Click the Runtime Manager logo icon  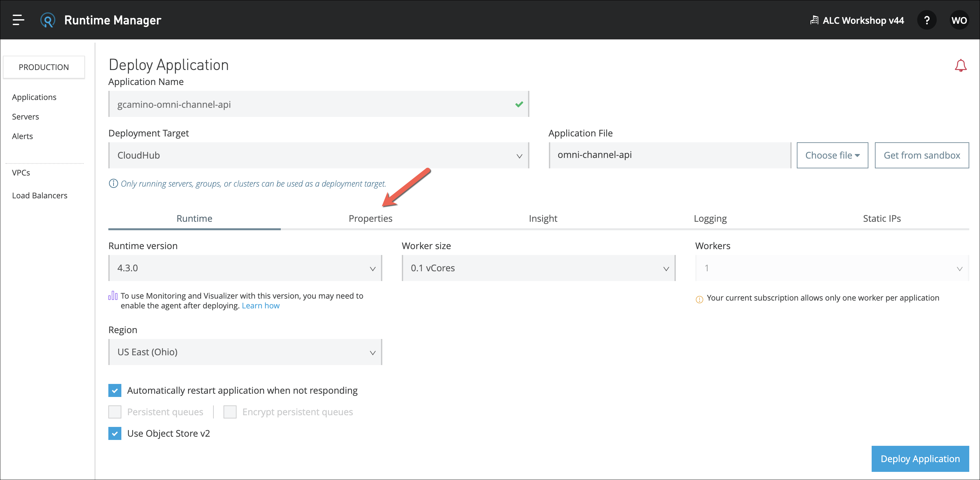coord(48,20)
